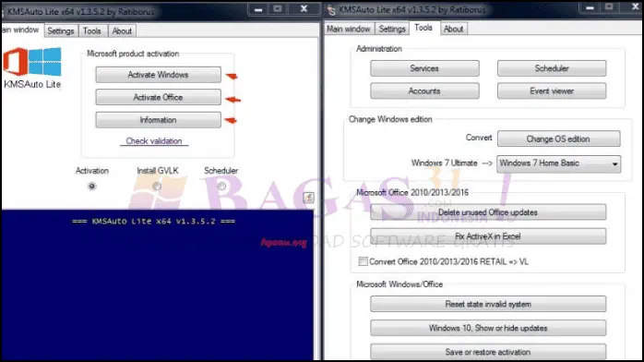
Task: Click Reset state invalid system button
Action: tap(488, 304)
